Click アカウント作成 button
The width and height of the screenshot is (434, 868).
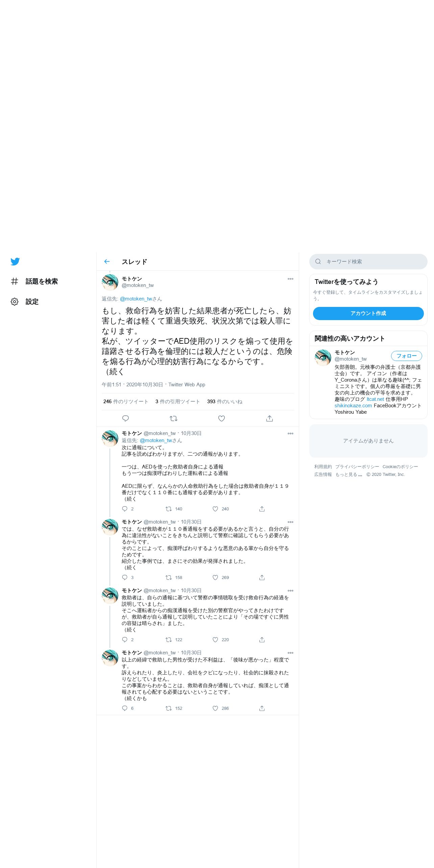coord(368,313)
